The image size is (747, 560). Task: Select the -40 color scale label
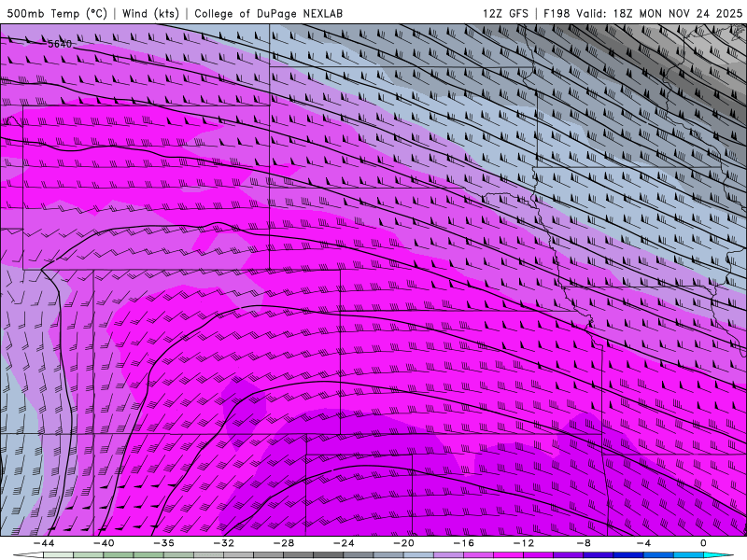(x=104, y=543)
